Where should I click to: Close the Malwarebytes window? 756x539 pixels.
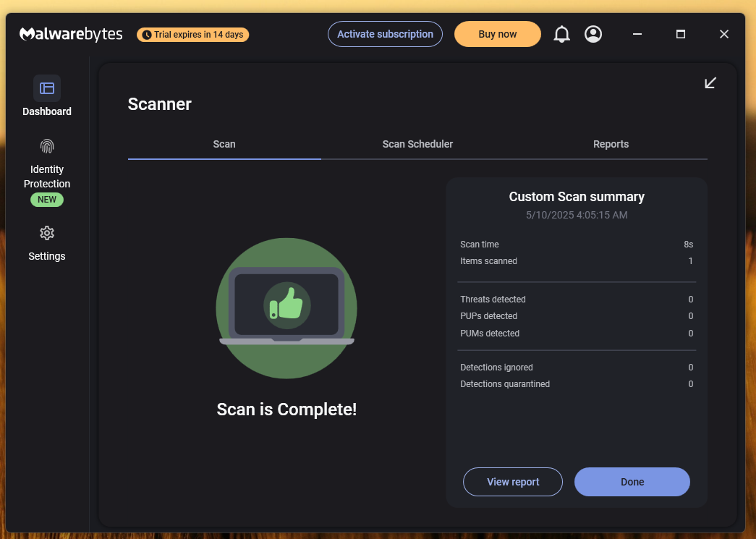tap(724, 34)
